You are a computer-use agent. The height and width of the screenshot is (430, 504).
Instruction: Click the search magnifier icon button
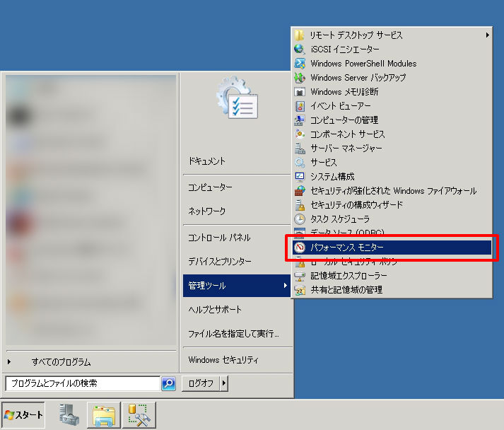(x=168, y=383)
